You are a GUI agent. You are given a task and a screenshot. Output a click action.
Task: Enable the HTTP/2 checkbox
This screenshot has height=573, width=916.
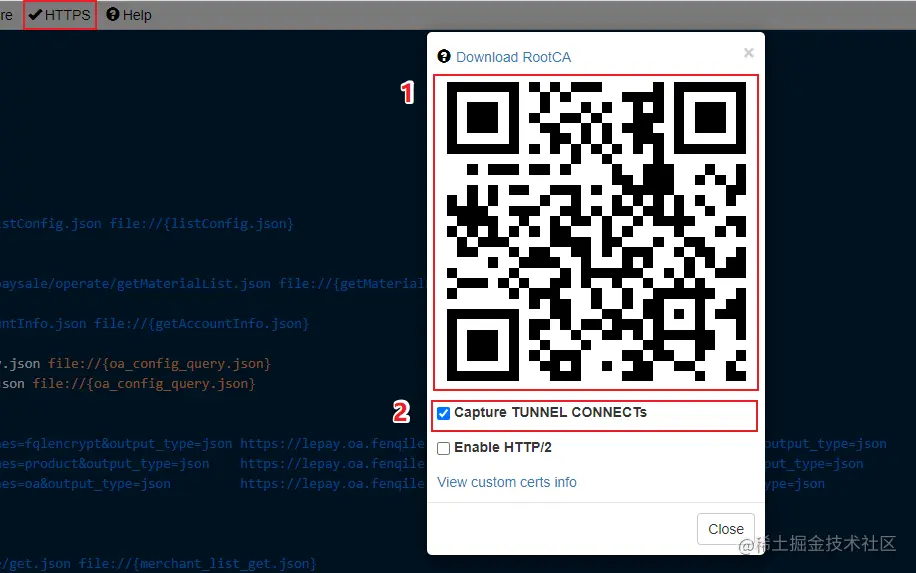tap(443, 448)
